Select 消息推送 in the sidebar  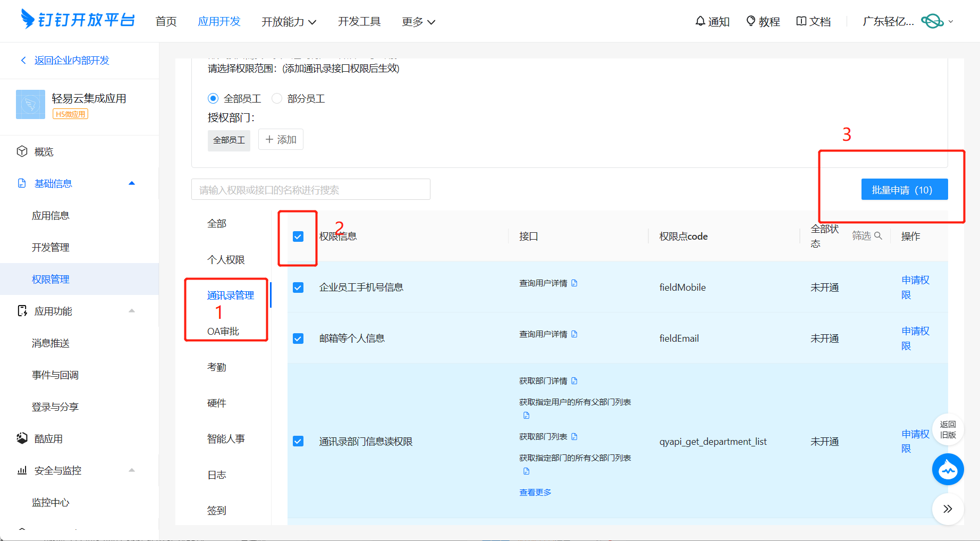[x=50, y=343]
